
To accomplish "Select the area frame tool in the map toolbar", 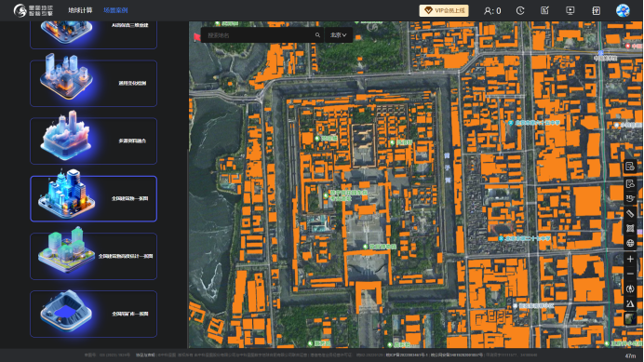I will [x=630, y=228].
